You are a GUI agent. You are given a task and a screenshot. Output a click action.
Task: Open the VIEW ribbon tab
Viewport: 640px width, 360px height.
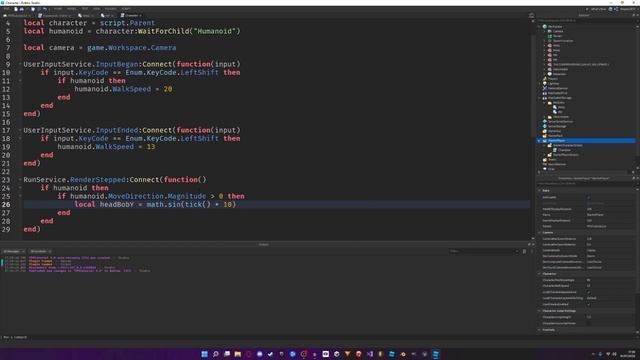point(96,9)
